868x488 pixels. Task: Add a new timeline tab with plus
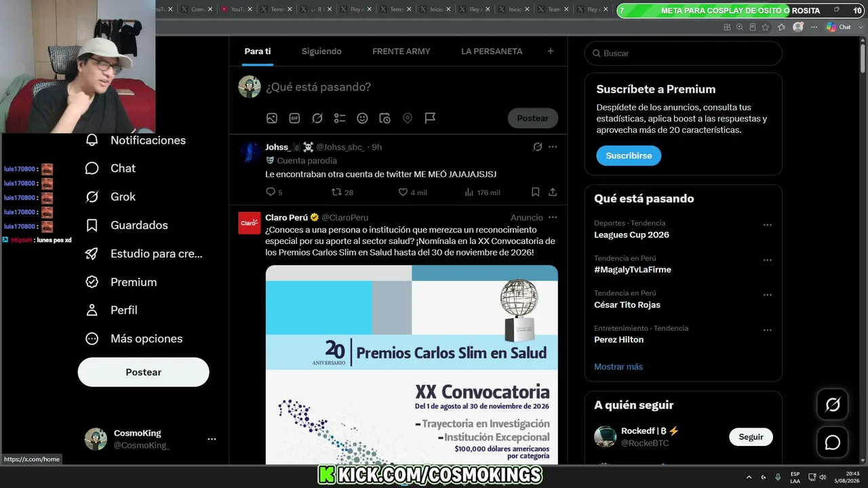click(551, 52)
